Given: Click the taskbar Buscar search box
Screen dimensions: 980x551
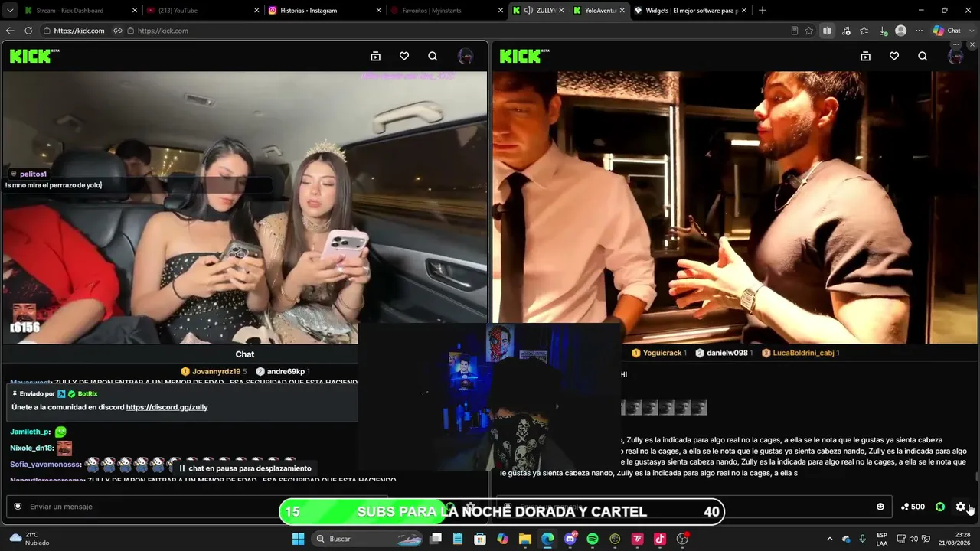Looking at the screenshot, I should coord(365,539).
